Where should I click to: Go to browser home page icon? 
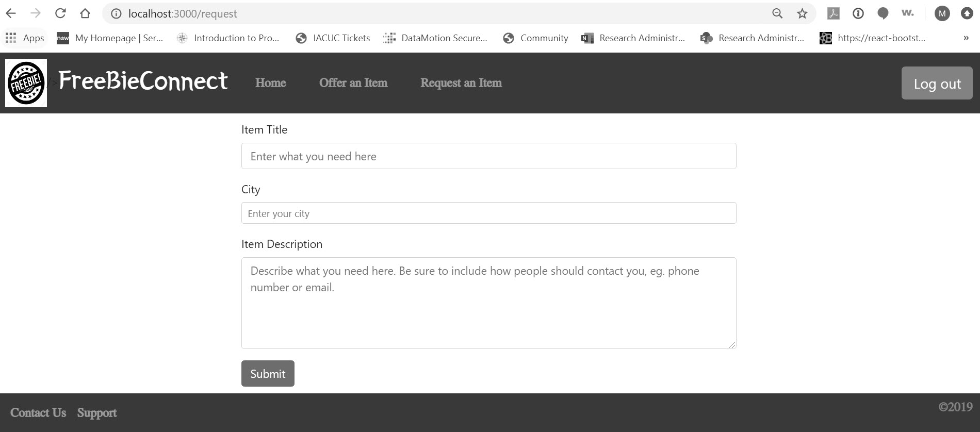85,13
